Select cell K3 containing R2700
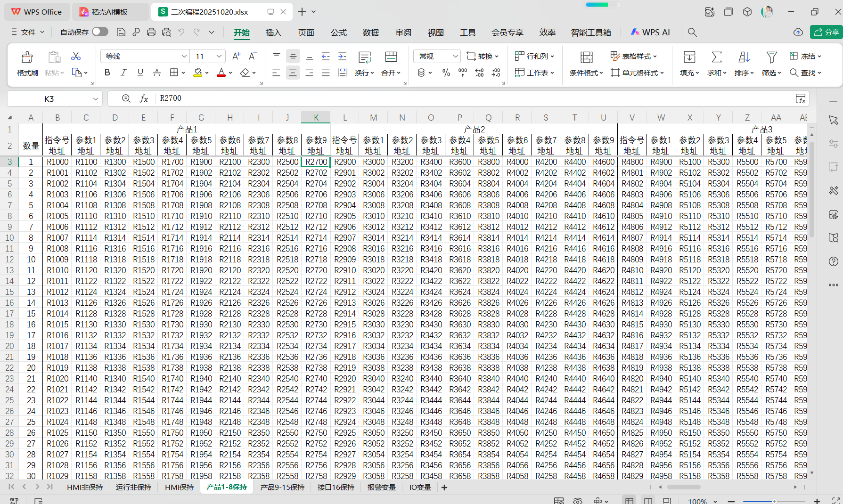 [x=316, y=162]
